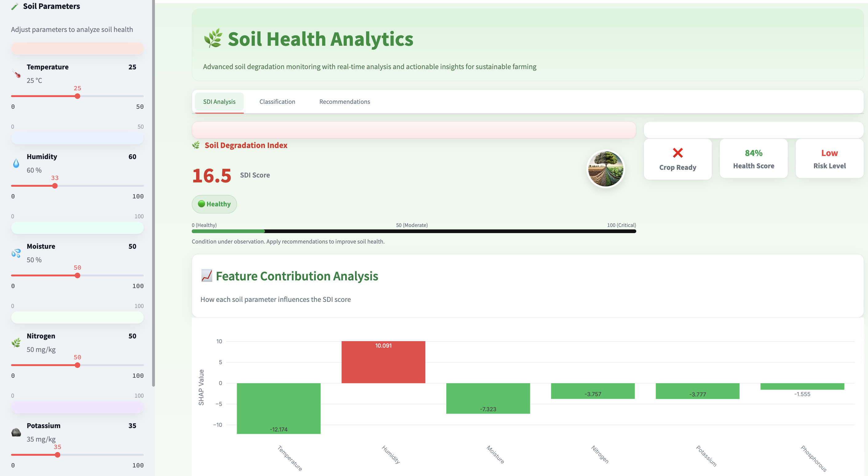
Task: Click the leaf logo beside Soil Health Analytics
Action: tap(213, 38)
